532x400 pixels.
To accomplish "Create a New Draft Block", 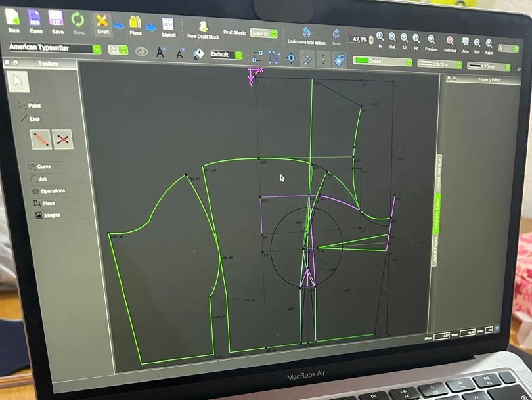I will (203, 30).
